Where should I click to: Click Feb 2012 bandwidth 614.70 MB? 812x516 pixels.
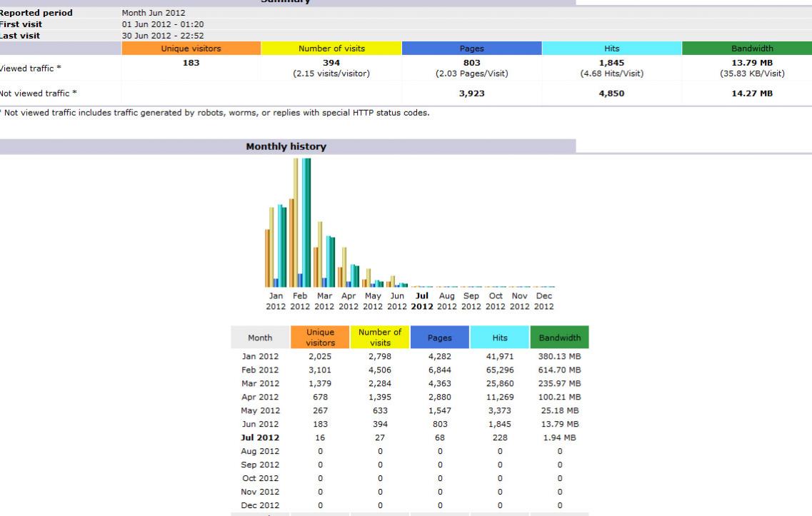(560, 370)
